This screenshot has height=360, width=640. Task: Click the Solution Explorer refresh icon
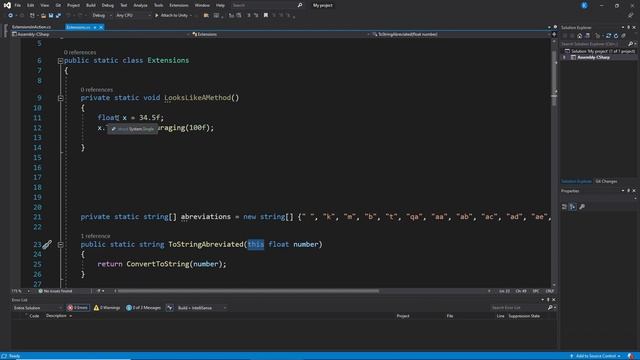coord(616,36)
